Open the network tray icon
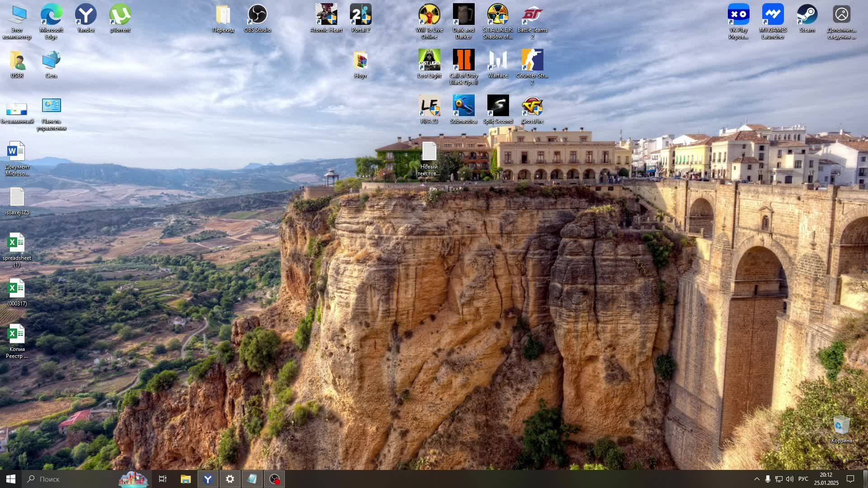 click(x=779, y=479)
